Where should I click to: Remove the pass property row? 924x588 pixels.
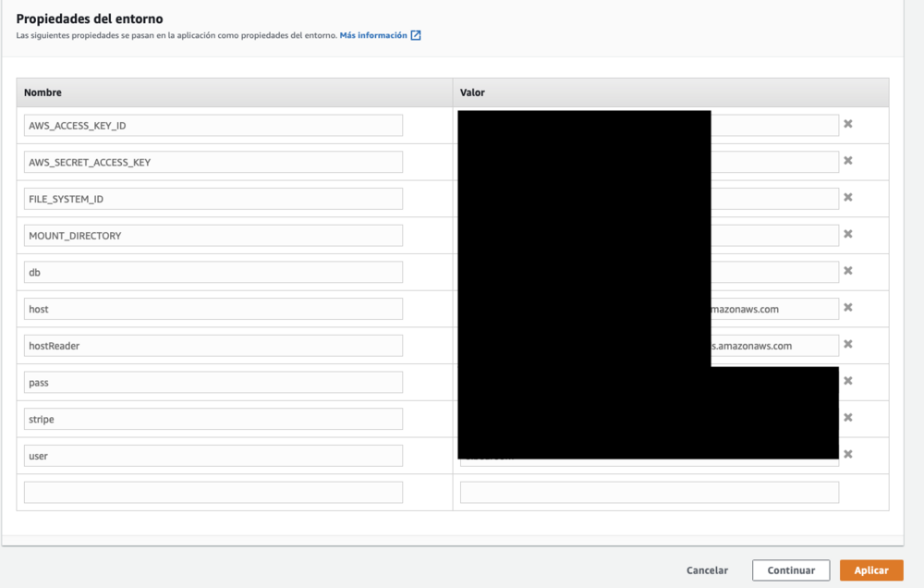847,381
